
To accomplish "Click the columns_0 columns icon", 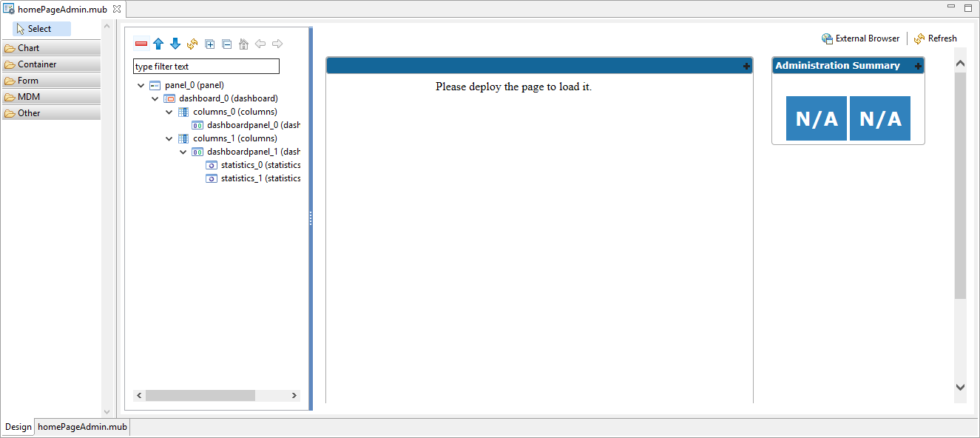I will point(183,112).
